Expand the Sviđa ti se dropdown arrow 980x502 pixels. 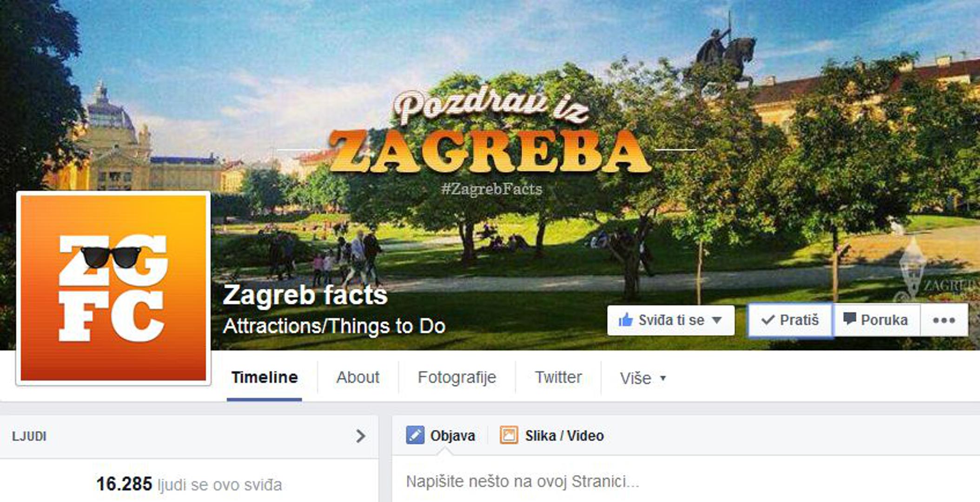(x=717, y=320)
